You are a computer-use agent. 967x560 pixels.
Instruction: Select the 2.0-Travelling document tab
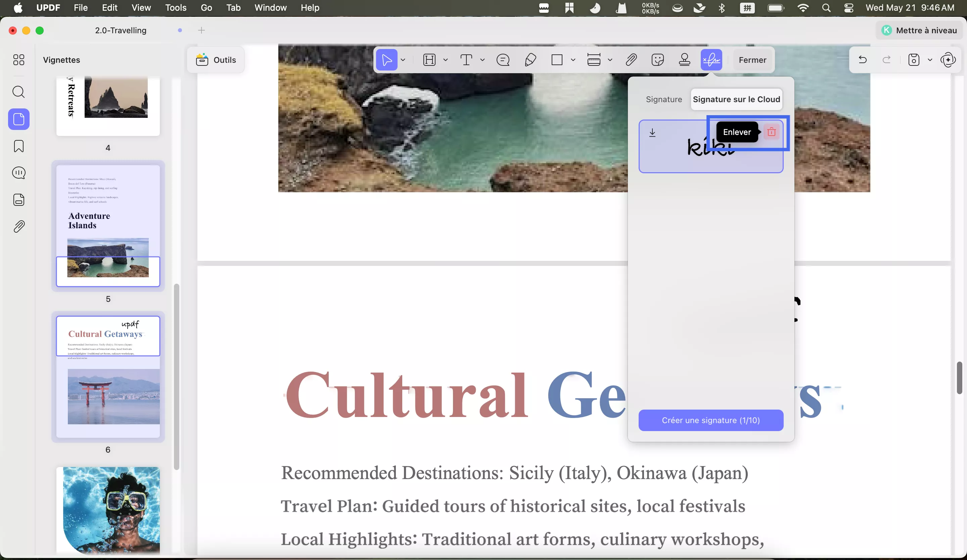[121, 30]
